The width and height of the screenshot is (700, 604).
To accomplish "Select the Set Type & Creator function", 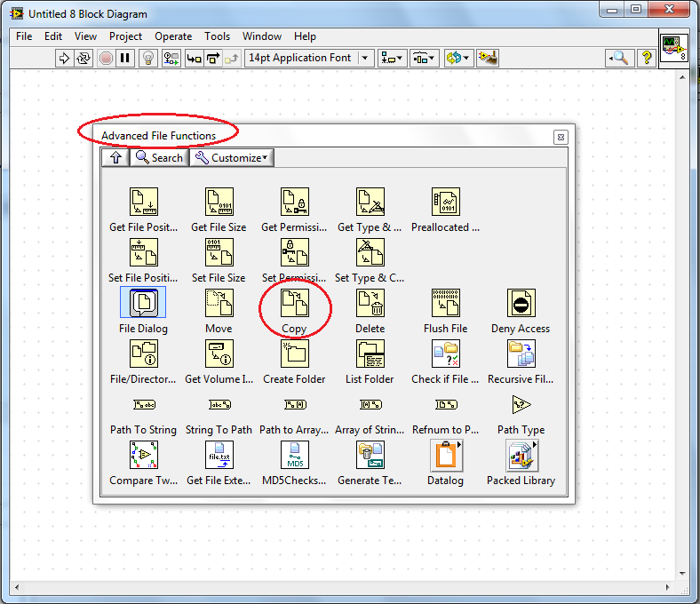I will (x=370, y=252).
